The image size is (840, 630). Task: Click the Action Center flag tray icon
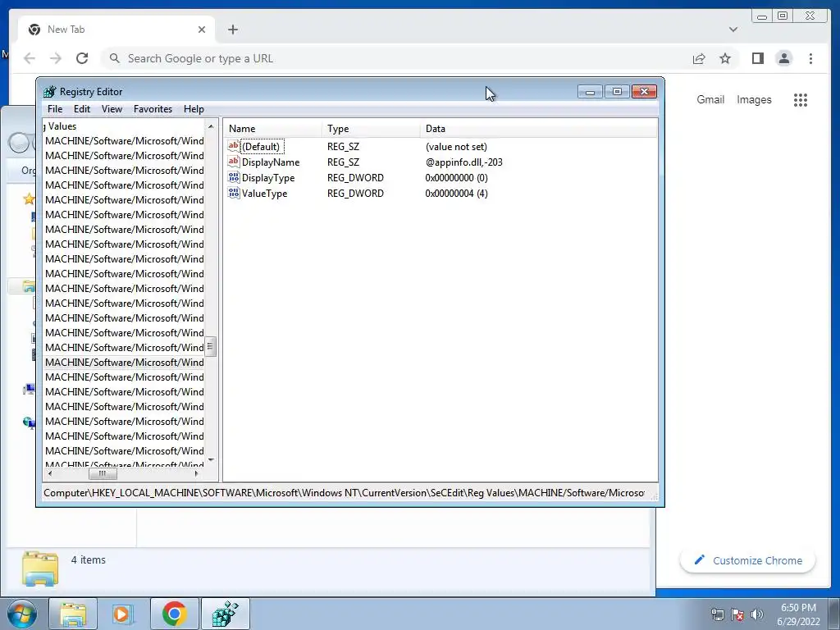click(x=737, y=614)
